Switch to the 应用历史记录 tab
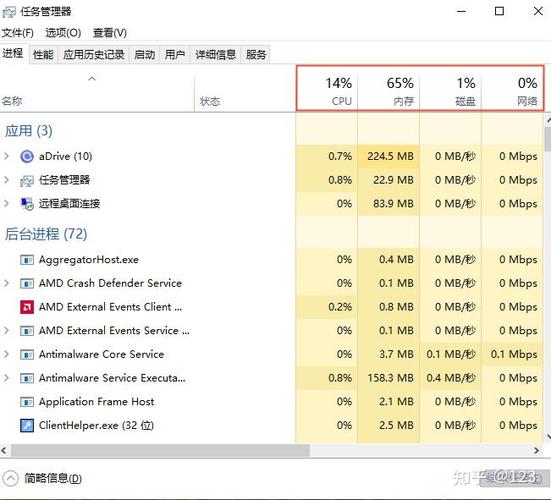The width and height of the screenshot is (551, 500). (94, 54)
